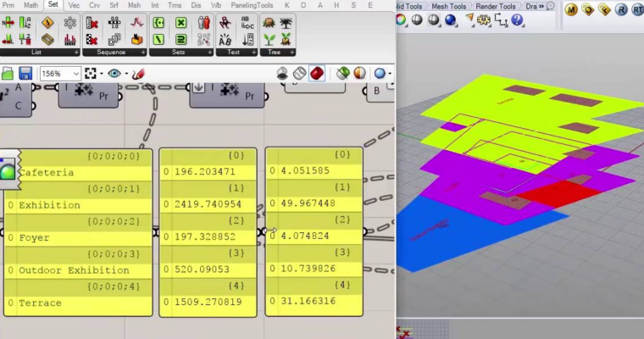
Task: Open dropdown arrow beside the eye icon
Action: [126, 74]
